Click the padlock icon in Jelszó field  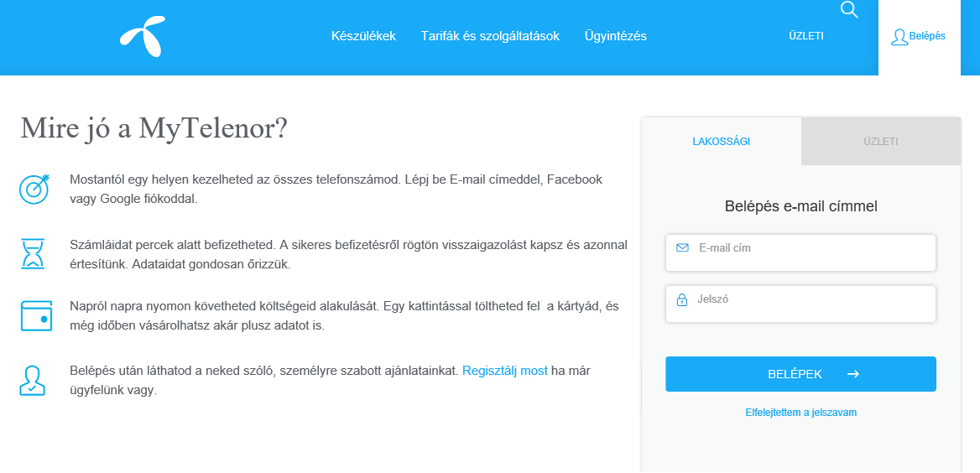point(682,300)
